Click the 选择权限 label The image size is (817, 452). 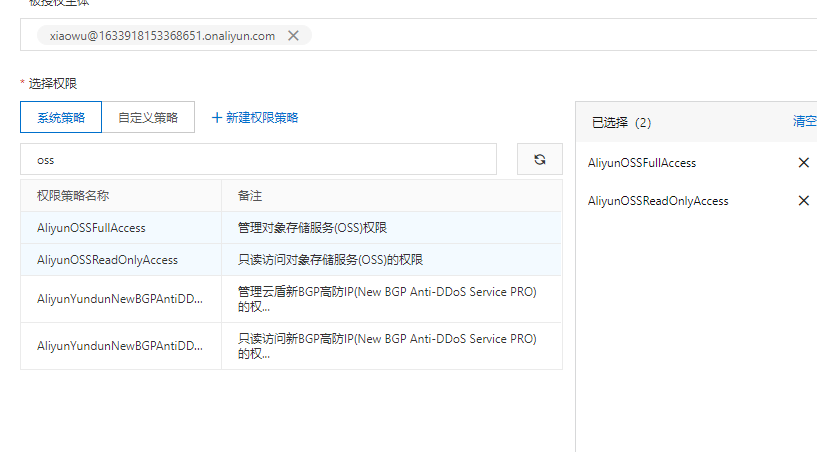(53, 83)
